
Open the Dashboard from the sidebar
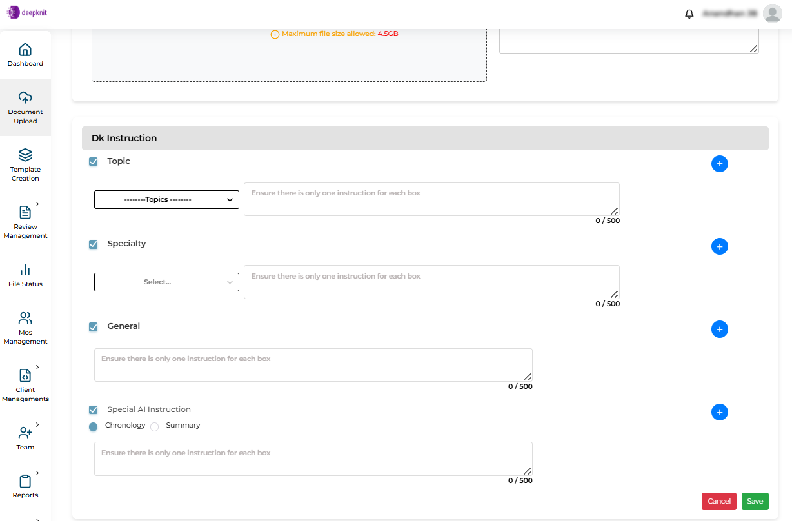25,55
